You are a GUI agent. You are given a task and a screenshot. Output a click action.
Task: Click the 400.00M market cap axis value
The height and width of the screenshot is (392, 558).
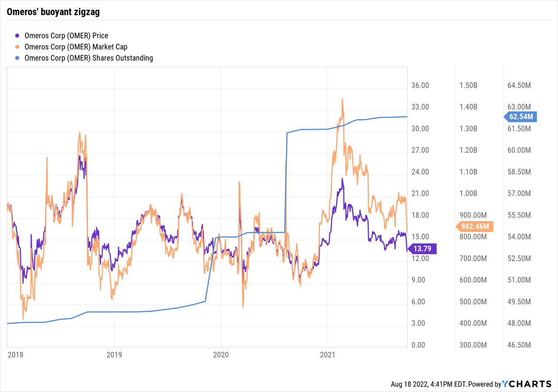pos(473,323)
